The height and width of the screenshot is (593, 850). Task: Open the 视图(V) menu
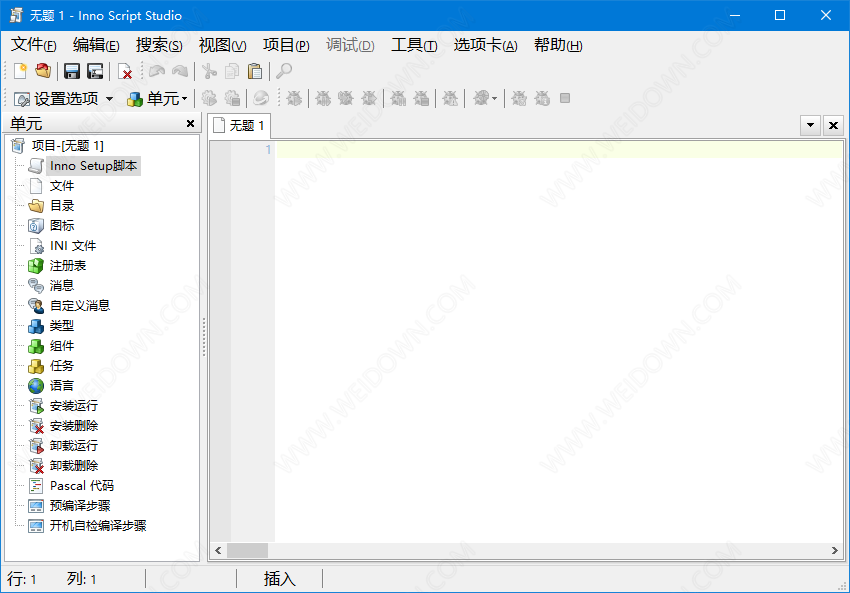pyautogui.click(x=222, y=45)
